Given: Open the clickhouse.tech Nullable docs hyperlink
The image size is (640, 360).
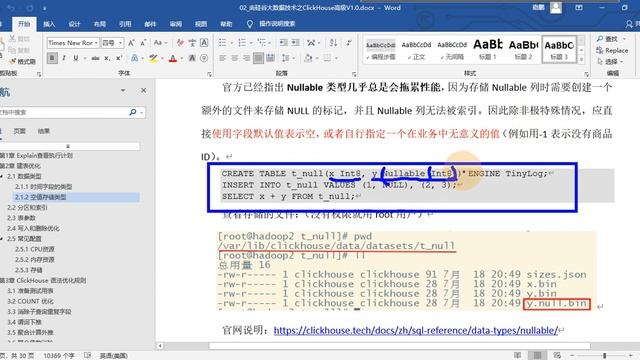Looking at the screenshot, I should click(x=416, y=330).
